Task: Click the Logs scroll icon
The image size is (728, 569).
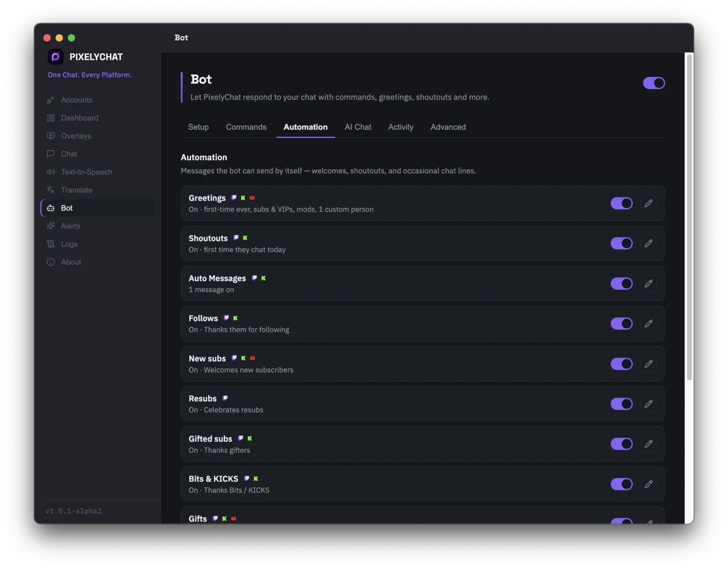Action: click(x=51, y=244)
